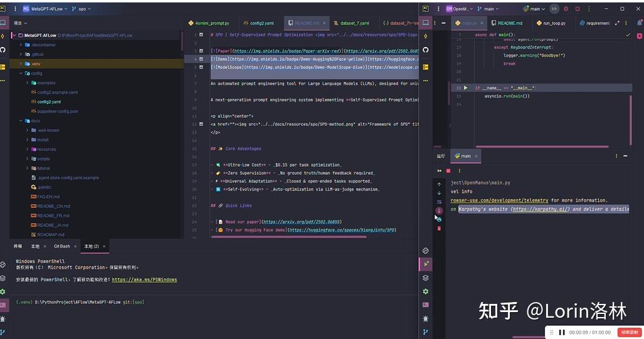Click the red end recording button
The height and width of the screenshot is (339, 644).
[629, 332]
